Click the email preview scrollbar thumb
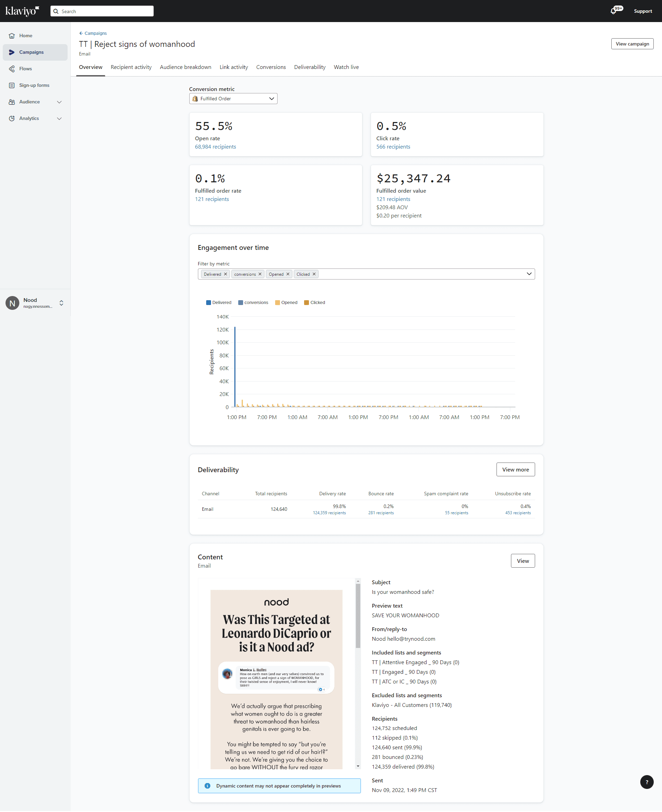 click(358, 616)
